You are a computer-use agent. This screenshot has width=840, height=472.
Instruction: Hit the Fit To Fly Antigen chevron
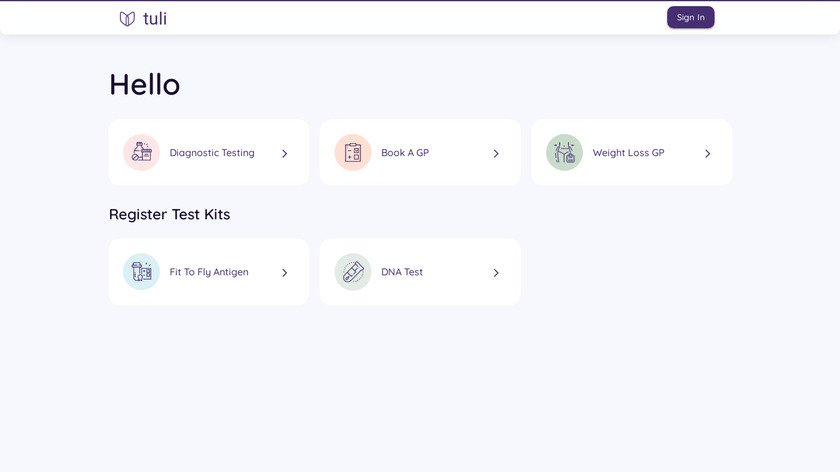[285, 272]
